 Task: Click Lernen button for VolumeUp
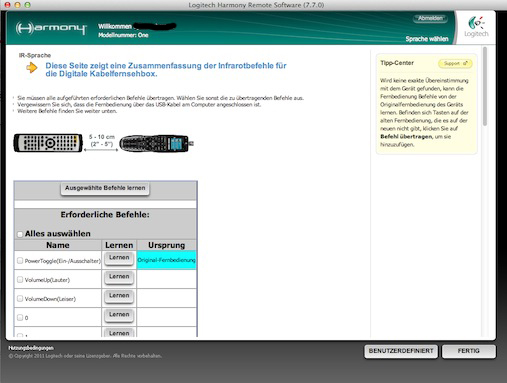coord(119,277)
